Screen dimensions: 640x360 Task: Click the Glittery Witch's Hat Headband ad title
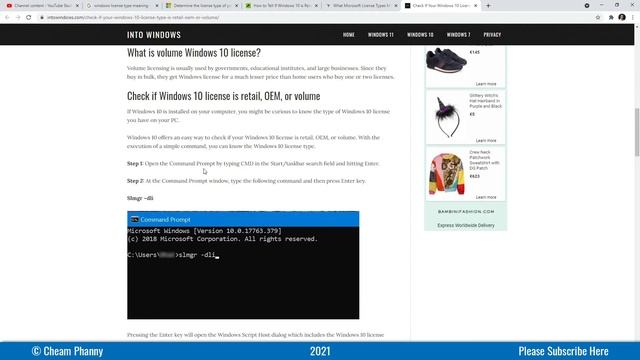pyautogui.click(x=485, y=101)
